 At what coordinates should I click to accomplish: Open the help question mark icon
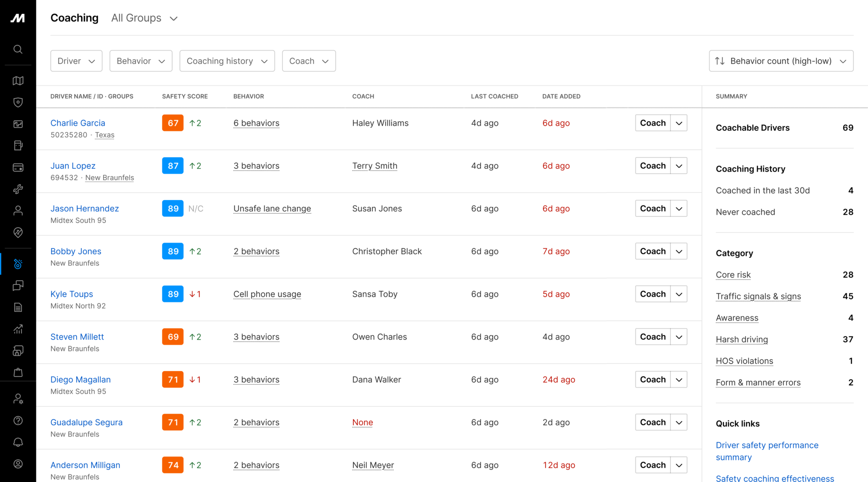(18, 420)
